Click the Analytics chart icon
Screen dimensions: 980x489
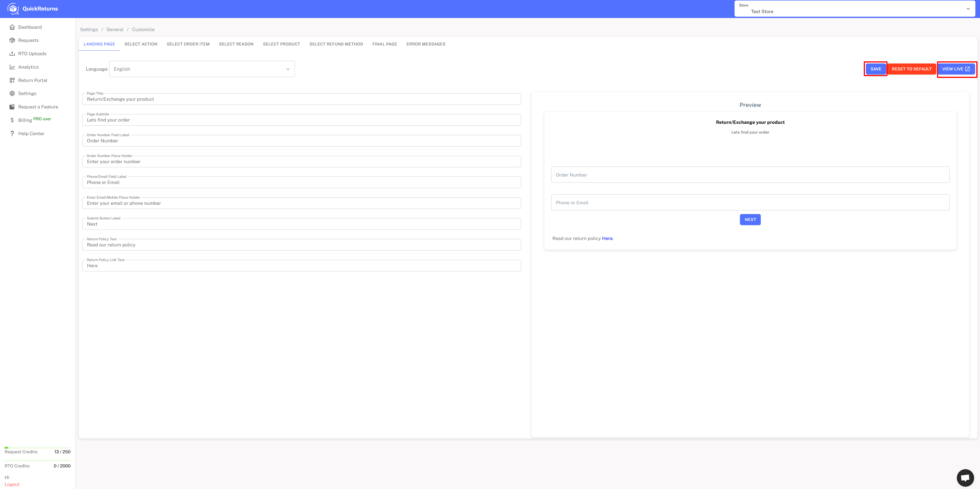click(12, 67)
